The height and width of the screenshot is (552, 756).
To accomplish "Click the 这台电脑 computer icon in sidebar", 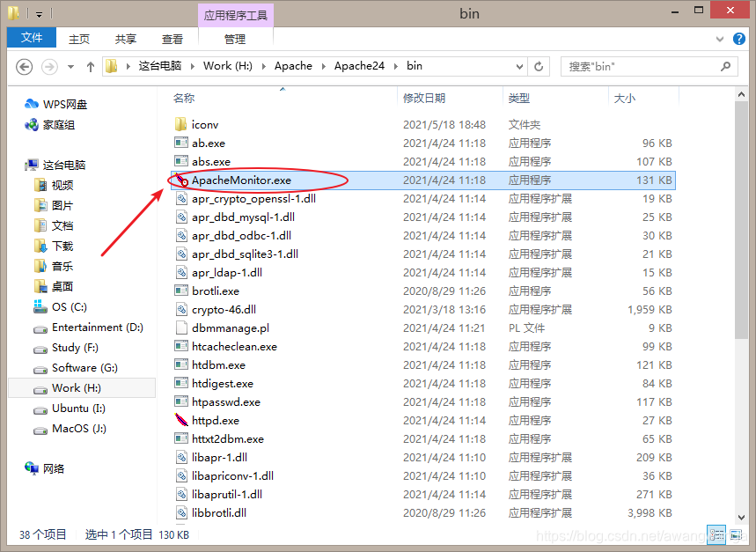I will (32, 165).
